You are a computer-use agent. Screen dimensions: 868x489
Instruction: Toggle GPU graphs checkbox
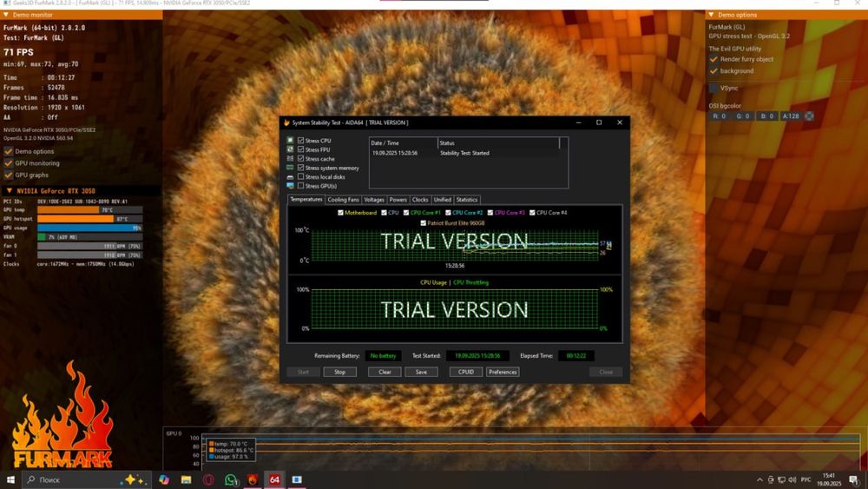coord(9,175)
